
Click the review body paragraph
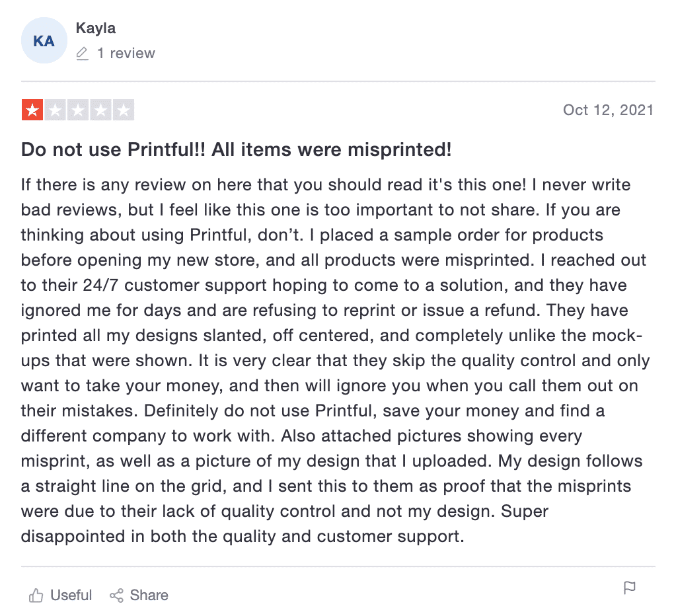pos(335,361)
